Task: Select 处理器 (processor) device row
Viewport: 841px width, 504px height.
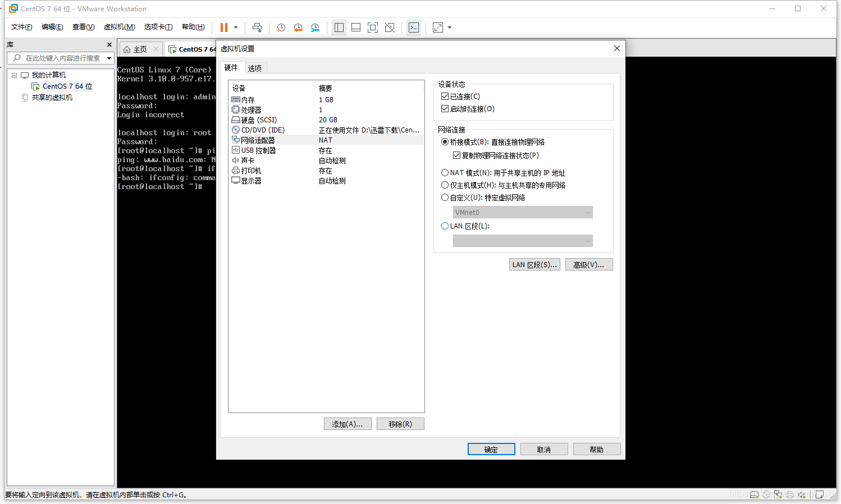Action: (x=326, y=110)
